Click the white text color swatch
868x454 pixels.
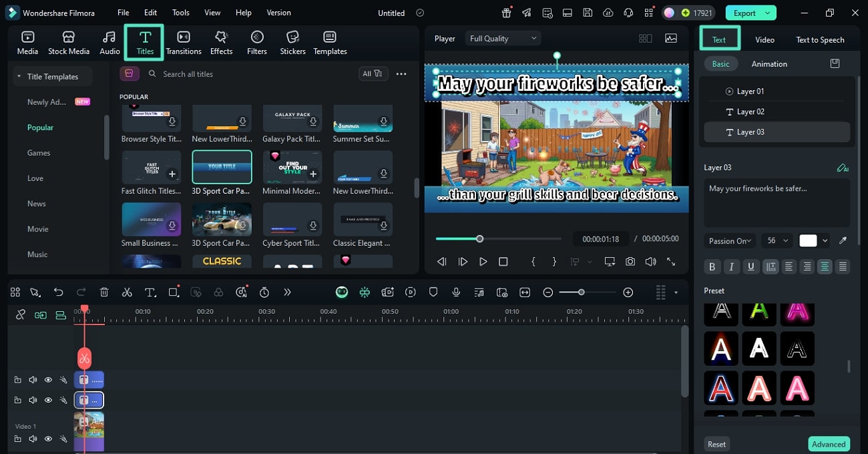click(x=808, y=241)
